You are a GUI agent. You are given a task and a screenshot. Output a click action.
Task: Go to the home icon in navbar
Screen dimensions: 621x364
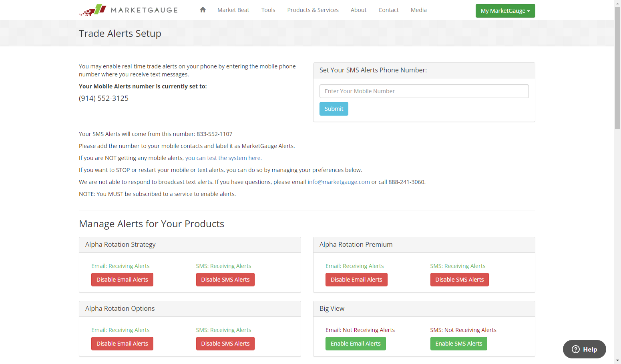[x=203, y=10]
